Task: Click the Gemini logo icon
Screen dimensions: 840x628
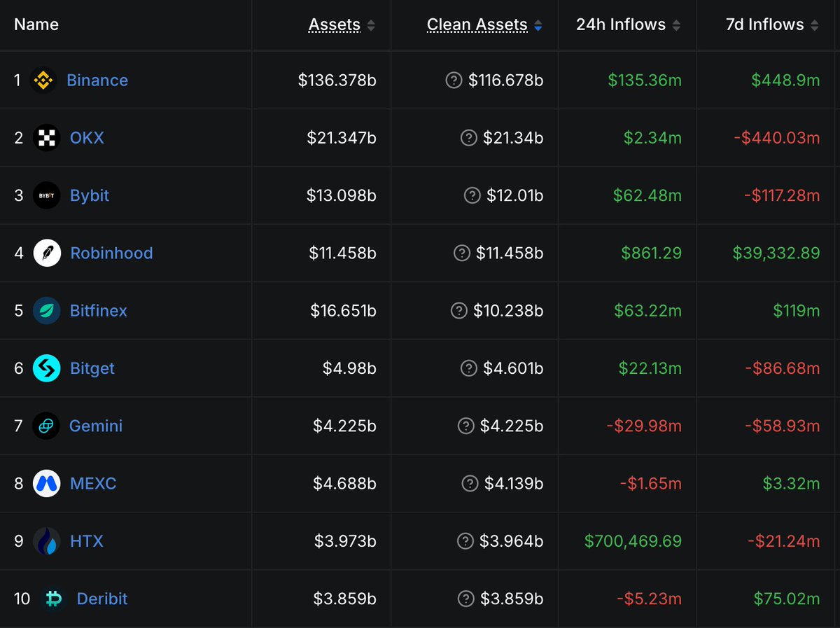Action: pyautogui.click(x=46, y=426)
